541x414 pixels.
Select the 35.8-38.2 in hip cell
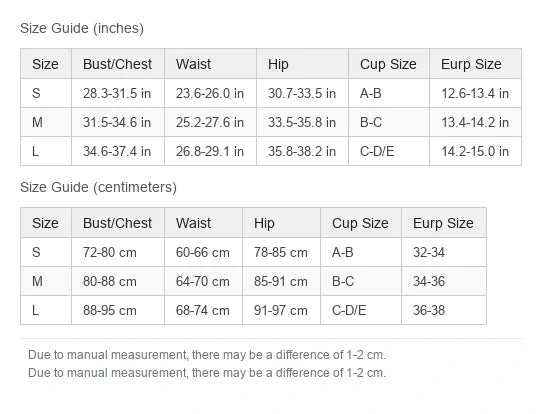303,151
